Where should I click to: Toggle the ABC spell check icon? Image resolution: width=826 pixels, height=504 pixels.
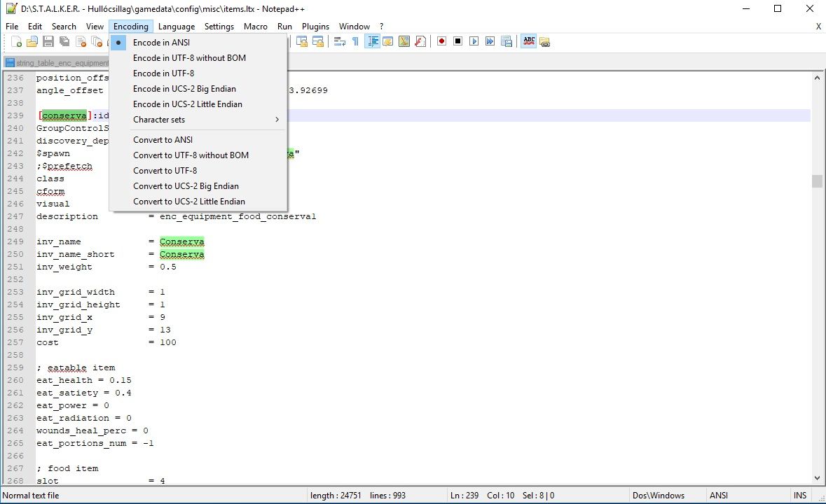(529, 41)
